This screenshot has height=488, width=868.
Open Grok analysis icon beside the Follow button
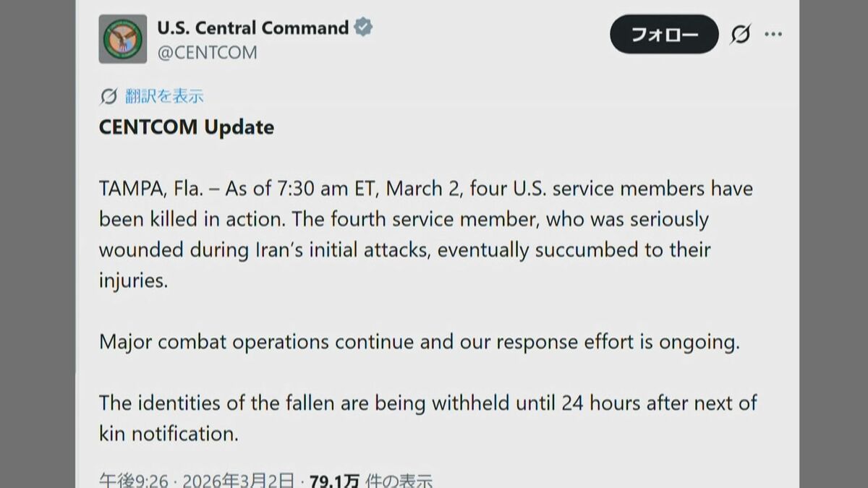tap(739, 33)
